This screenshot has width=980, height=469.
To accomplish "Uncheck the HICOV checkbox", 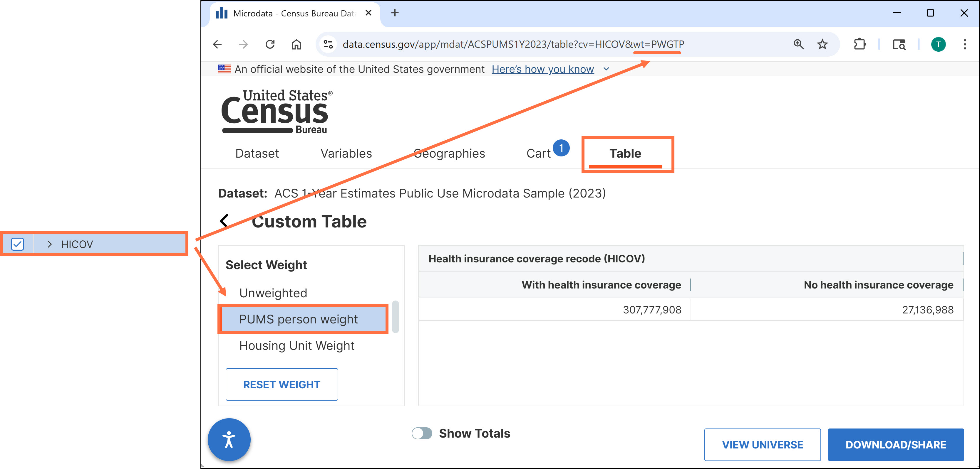I will click(18, 244).
